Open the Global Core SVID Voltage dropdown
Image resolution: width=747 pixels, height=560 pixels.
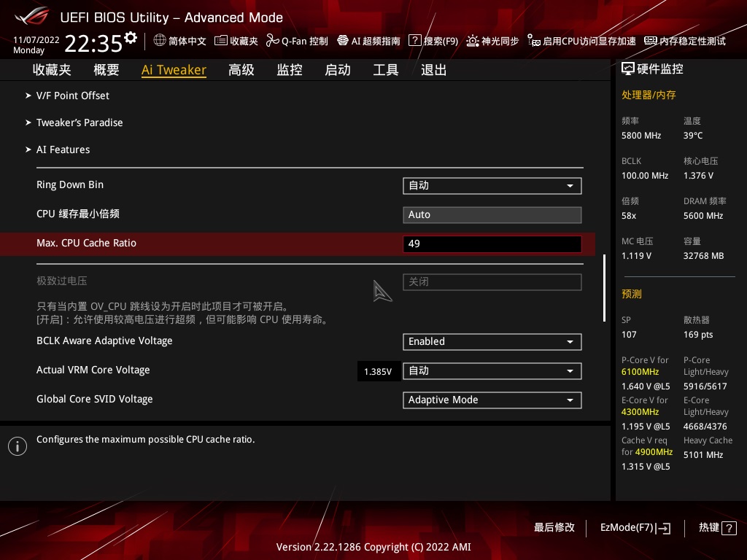click(x=492, y=400)
